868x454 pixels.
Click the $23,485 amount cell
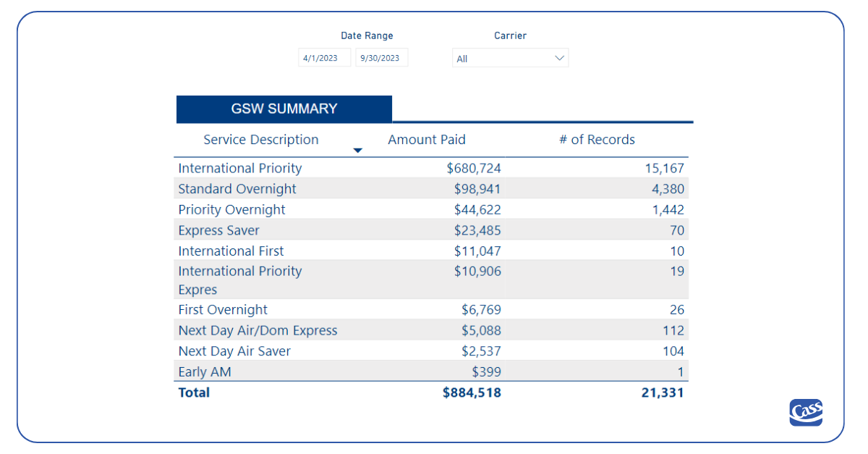(x=477, y=230)
